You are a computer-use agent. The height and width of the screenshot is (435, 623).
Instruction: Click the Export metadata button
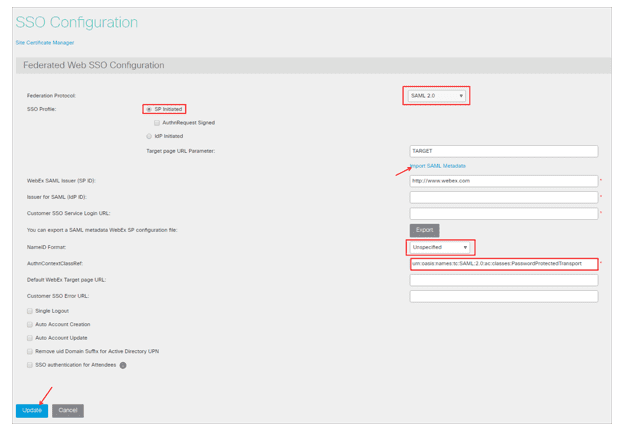[x=424, y=230]
